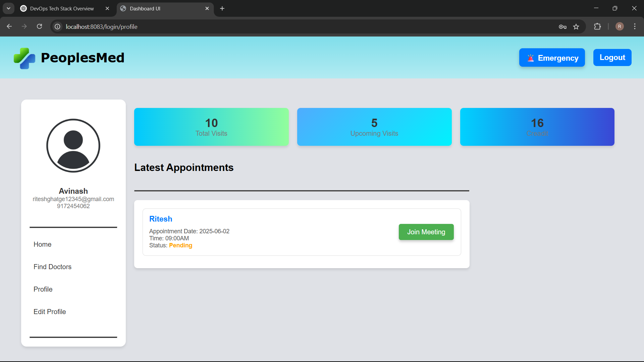Click the site information icon in address bar

tap(58, 26)
